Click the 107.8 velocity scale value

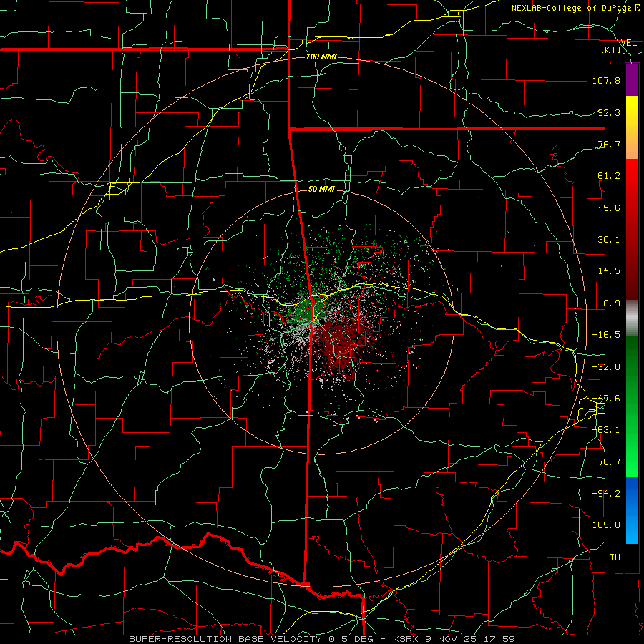coord(606,80)
